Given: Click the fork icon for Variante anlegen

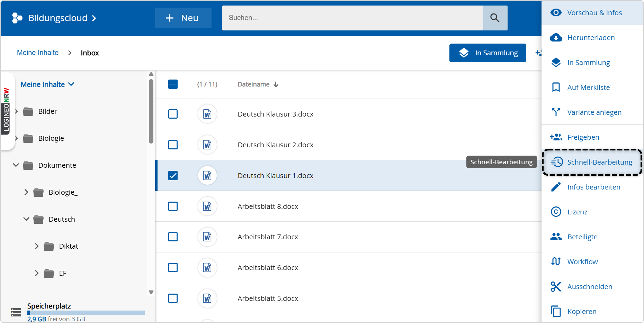Looking at the screenshot, I should tap(556, 112).
